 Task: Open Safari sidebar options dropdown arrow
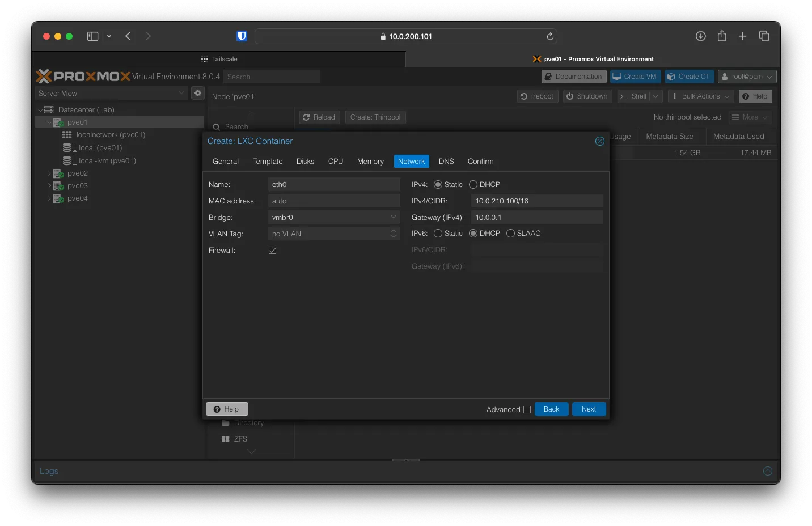[x=109, y=36]
